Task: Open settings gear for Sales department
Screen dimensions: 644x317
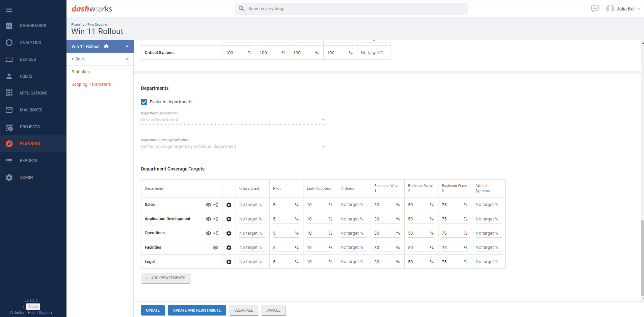Action: click(x=229, y=205)
